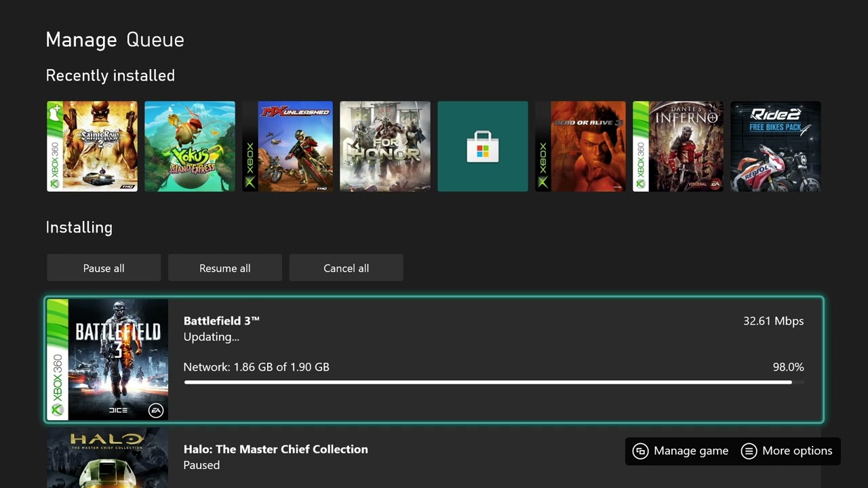Viewport: 868px width, 488px height.
Task: Click the Manage game label
Action: point(691,451)
